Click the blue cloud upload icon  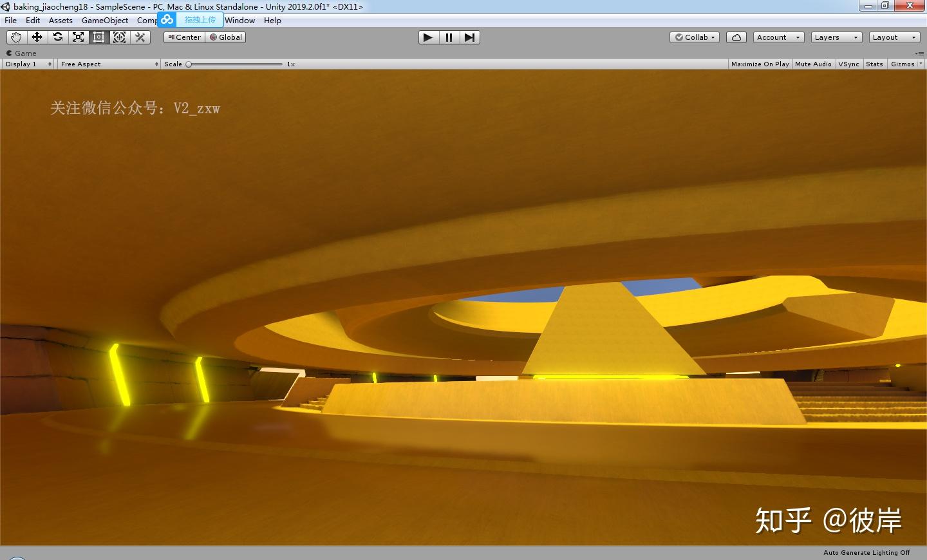167,20
